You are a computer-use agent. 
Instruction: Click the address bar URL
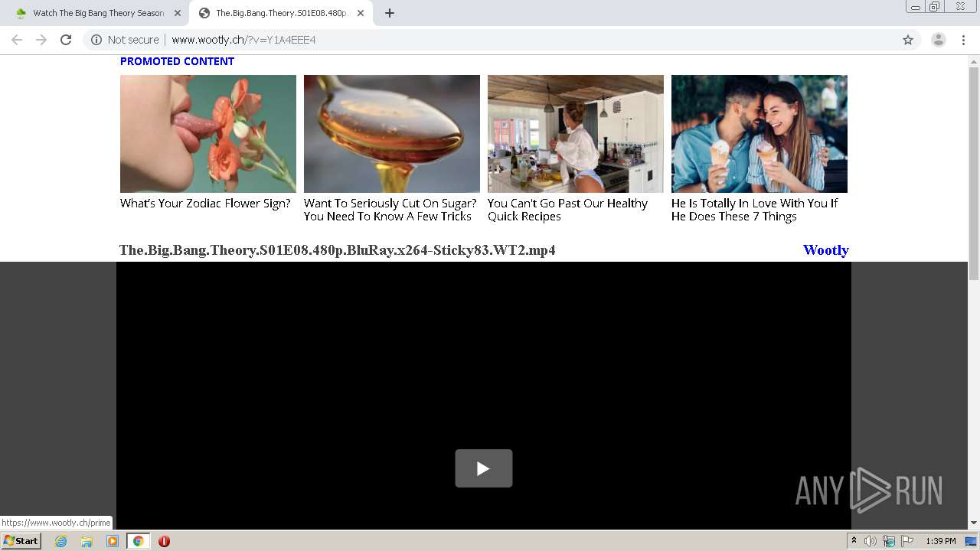[x=243, y=40]
